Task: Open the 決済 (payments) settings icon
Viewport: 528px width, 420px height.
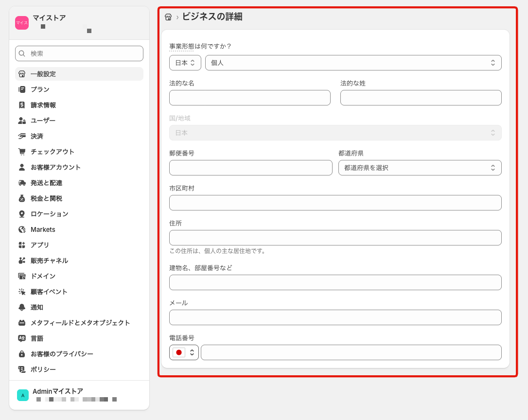Action: 22,136
